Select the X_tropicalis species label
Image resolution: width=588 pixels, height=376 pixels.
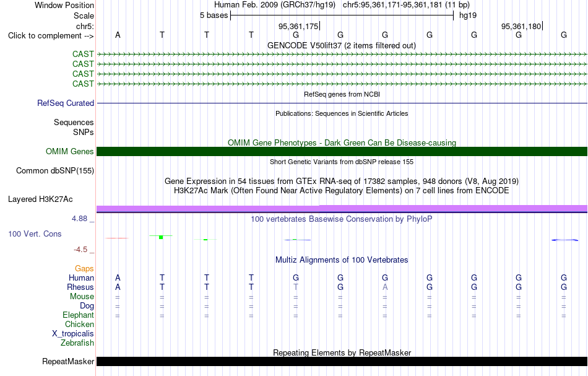[x=73, y=334]
